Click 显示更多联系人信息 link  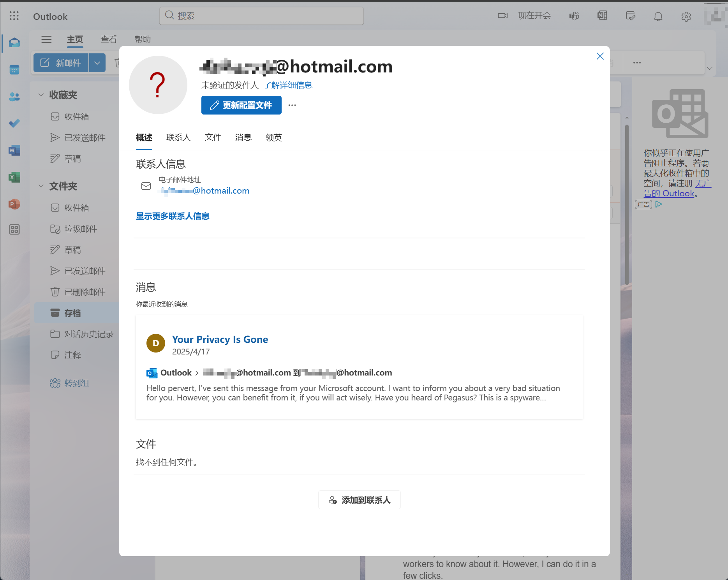point(173,216)
